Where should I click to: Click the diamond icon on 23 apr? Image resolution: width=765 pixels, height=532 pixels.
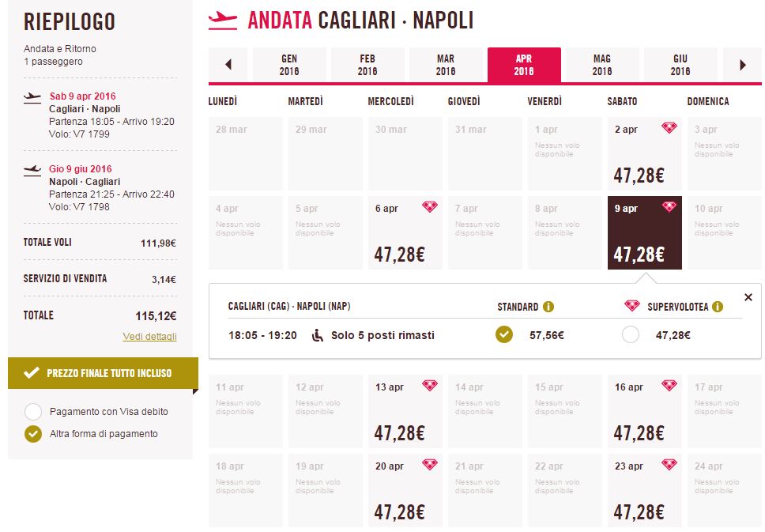pyautogui.click(x=669, y=465)
